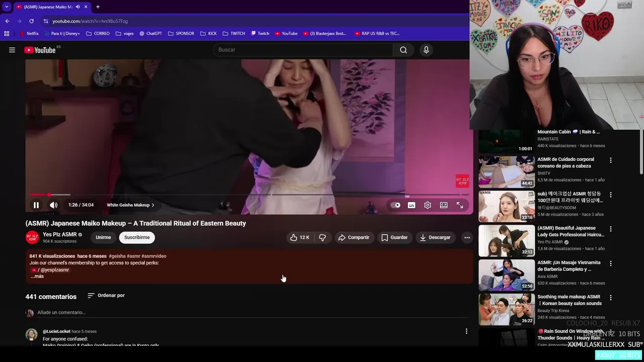Image resolution: width=644 pixels, height=362 pixels.
Task: Open Yes Plz ASMR channel avatar
Action: click(x=32, y=237)
